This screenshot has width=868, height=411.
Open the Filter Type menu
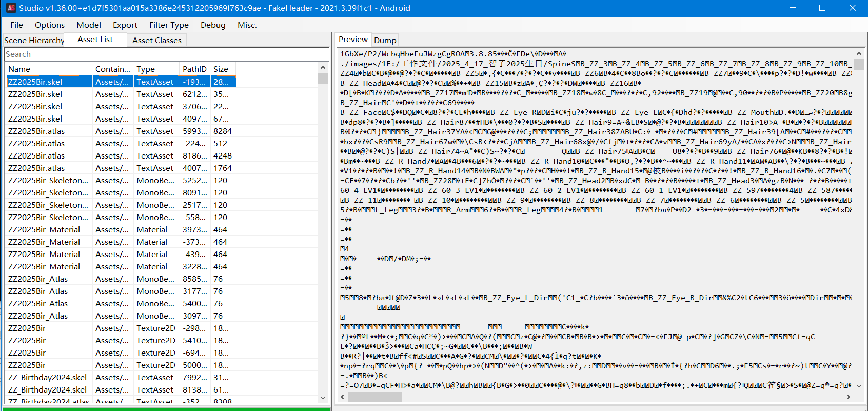(169, 25)
